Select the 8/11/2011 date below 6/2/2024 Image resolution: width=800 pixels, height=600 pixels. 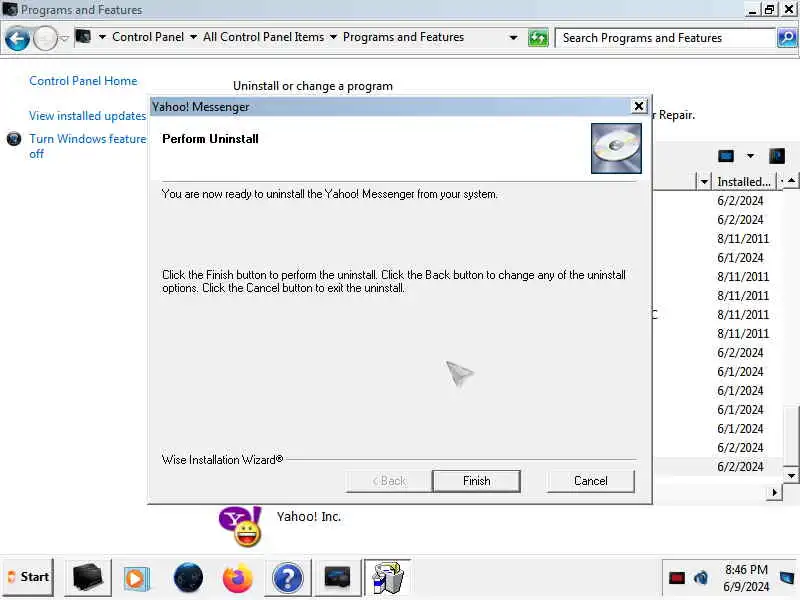tap(742, 239)
